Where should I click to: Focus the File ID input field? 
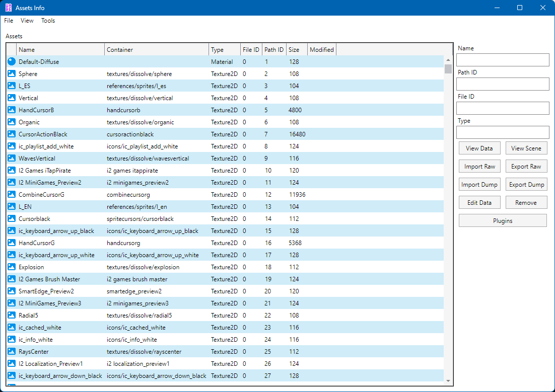point(503,108)
